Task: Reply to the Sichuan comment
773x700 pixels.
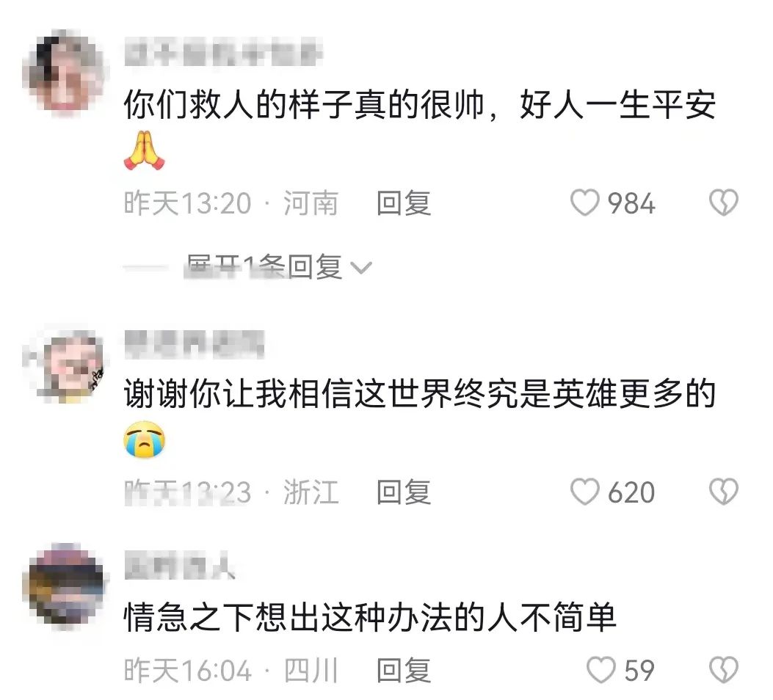Action: click(404, 670)
